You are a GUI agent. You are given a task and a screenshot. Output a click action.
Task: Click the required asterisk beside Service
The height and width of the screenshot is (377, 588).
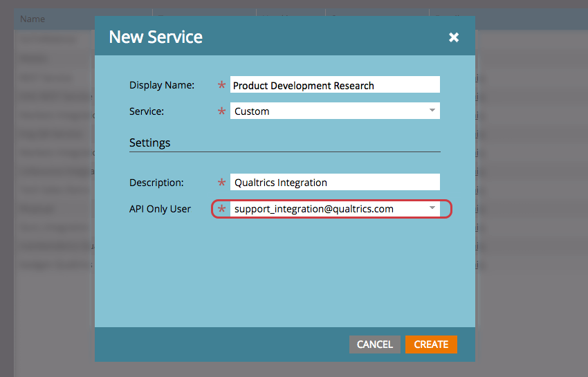222,111
